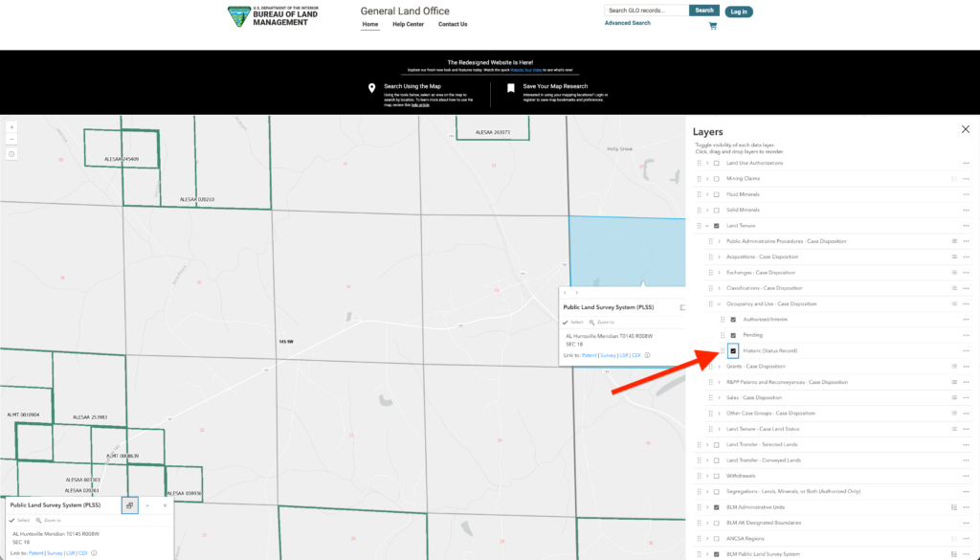Uncheck the BLM Administrative Units checkbox
The height and width of the screenshot is (560, 980).
tap(716, 507)
